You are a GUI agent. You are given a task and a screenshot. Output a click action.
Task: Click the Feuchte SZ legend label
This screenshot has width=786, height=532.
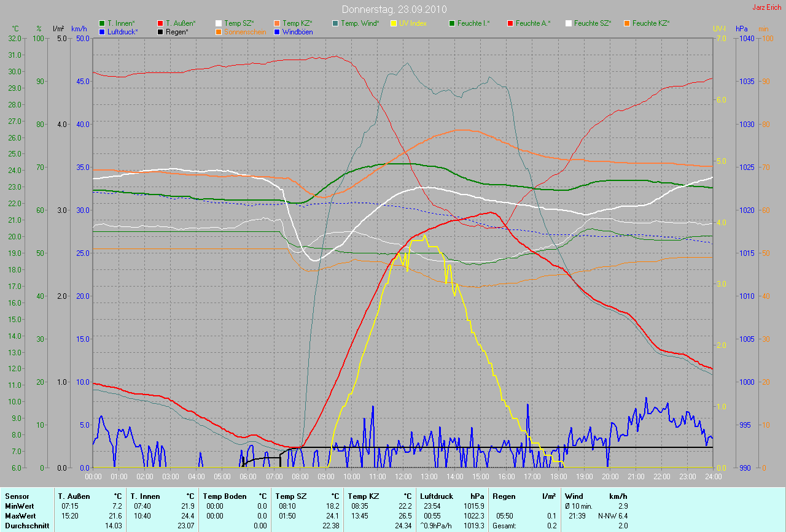click(593, 23)
